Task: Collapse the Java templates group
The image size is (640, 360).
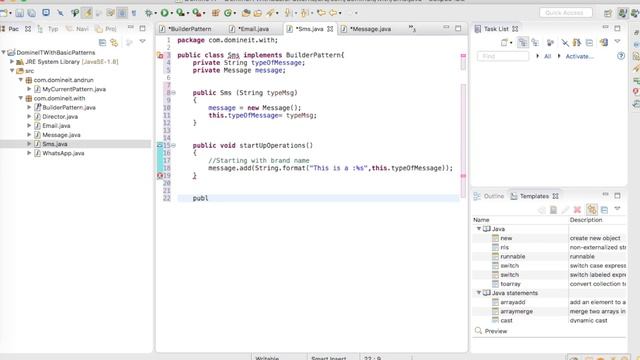Action: point(479,229)
